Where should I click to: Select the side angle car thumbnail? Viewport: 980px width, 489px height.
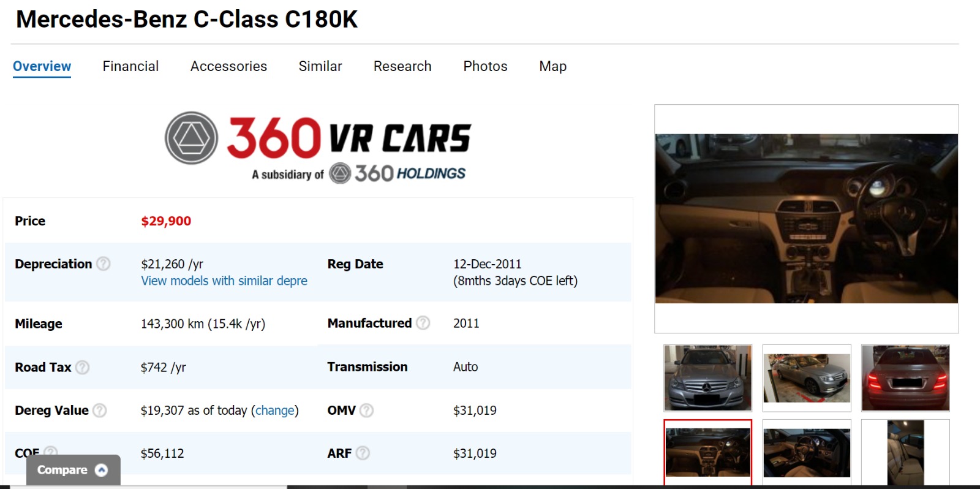coord(807,377)
